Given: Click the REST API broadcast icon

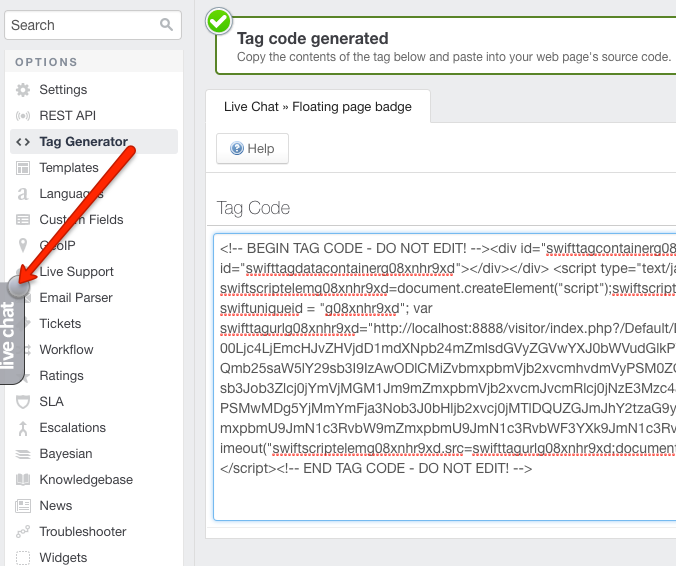Looking at the screenshot, I should point(23,116).
